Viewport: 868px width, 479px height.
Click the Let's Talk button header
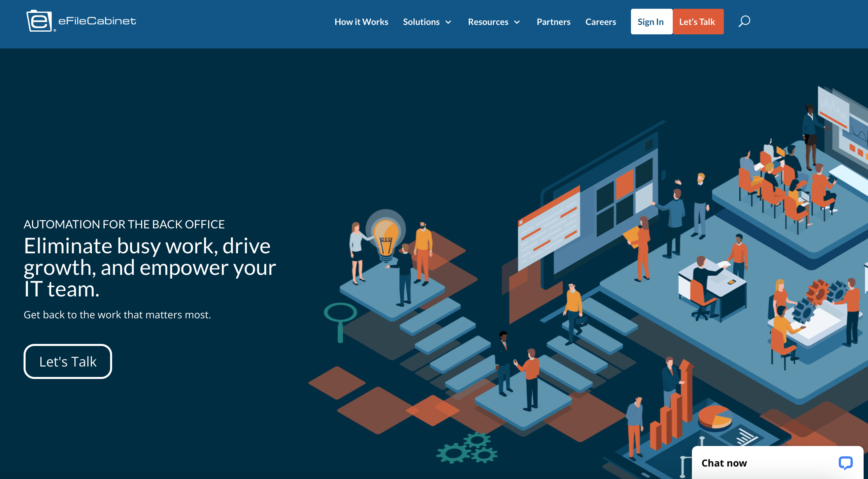click(698, 21)
